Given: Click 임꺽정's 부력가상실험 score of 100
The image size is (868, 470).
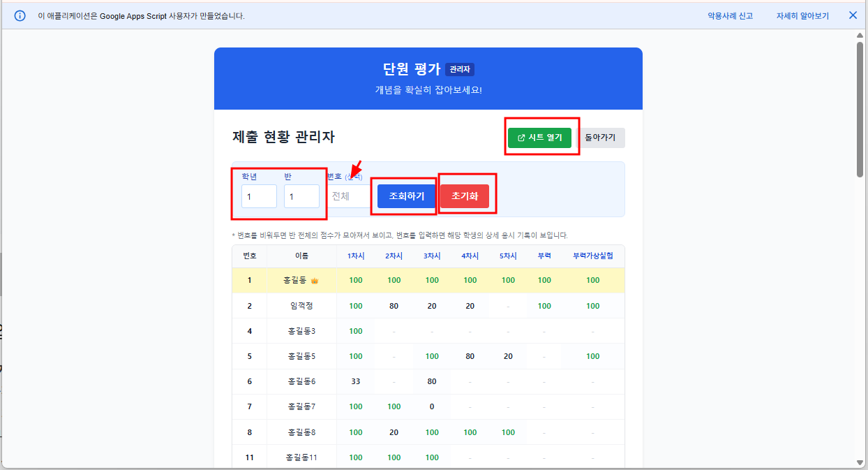Looking at the screenshot, I should [593, 306].
